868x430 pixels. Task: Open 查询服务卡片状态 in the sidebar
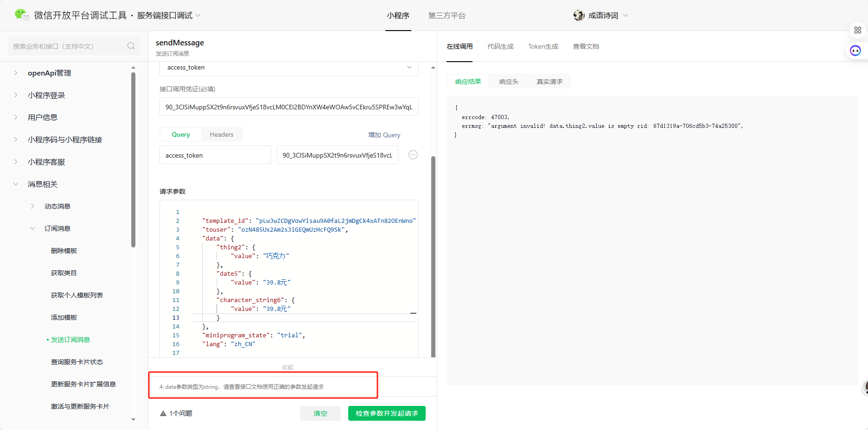(77, 362)
